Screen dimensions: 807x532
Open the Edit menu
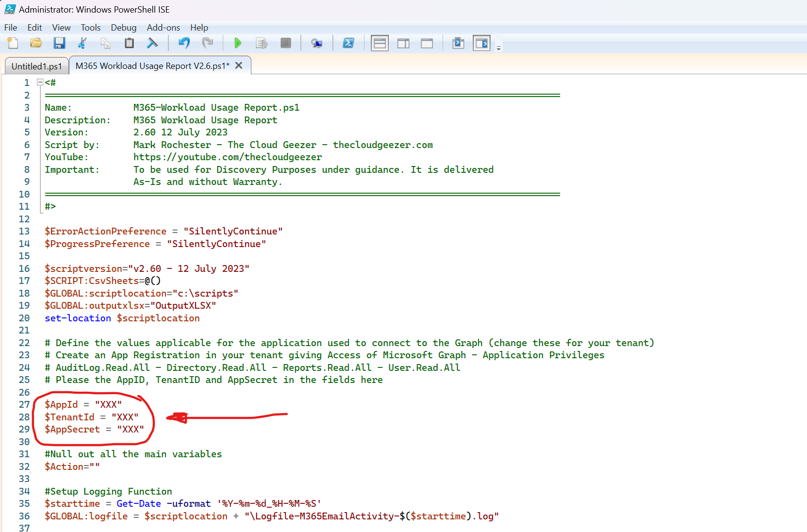[x=34, y=28]
